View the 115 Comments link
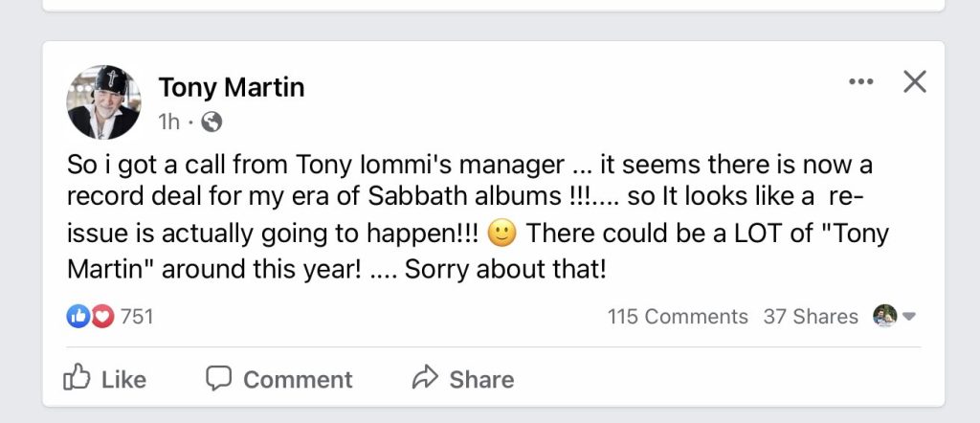The image size is (980, 423). [x=678, y=316]
